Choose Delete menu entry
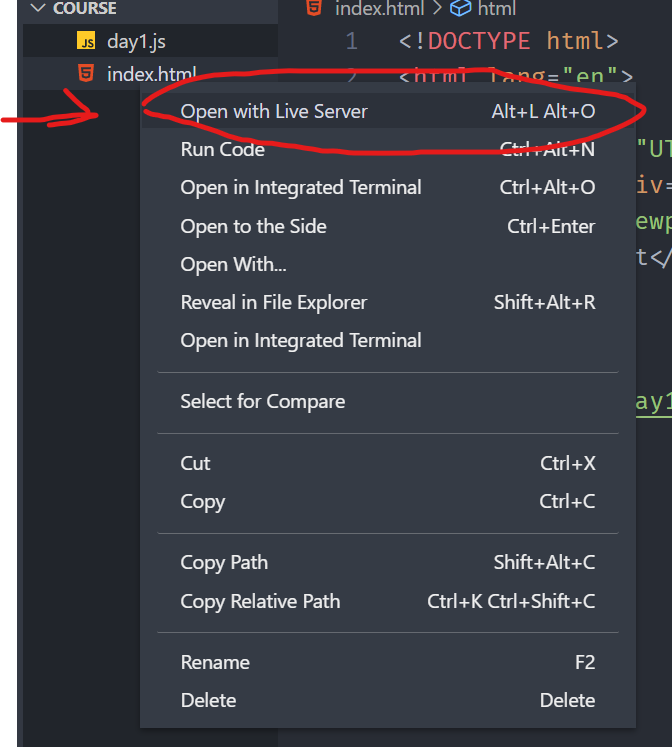 tap(388, 700)
